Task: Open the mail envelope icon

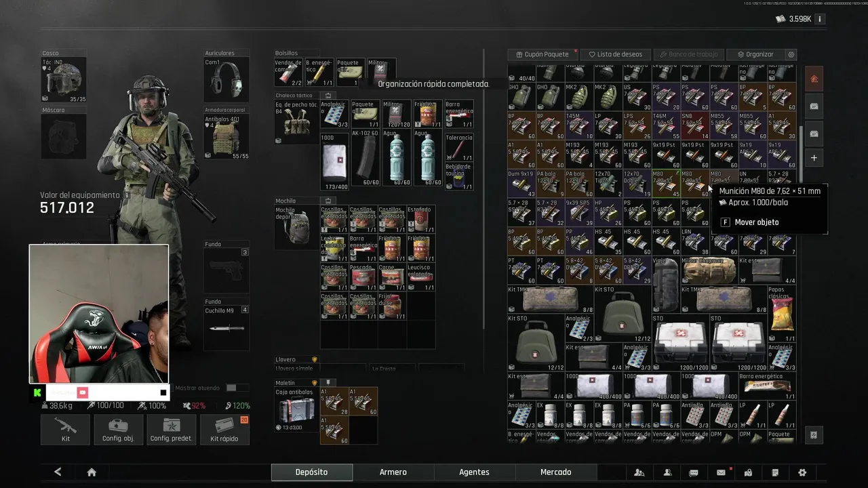Action: pyautogui.click(x=721, y=472)
